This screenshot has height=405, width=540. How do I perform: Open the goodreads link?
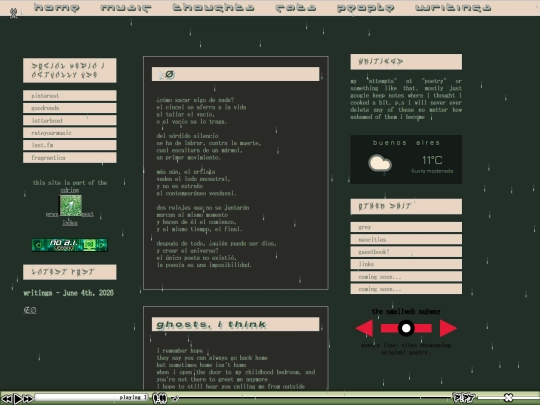(70, 108)
